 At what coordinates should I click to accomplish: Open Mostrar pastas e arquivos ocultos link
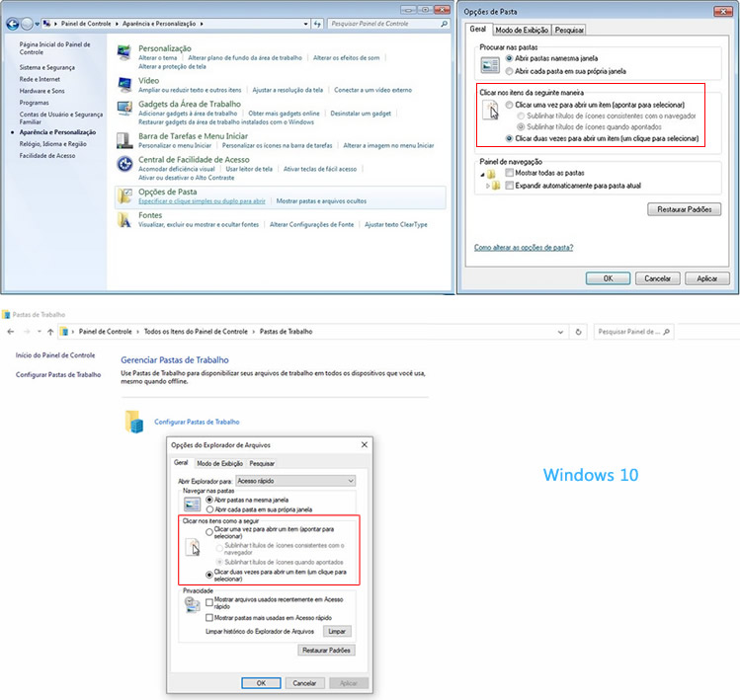pyautogui.click(x=321, y=201)
